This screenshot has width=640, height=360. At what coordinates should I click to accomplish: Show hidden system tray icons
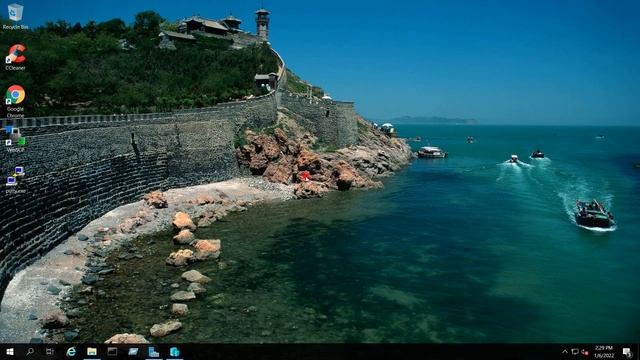(565, 351)
